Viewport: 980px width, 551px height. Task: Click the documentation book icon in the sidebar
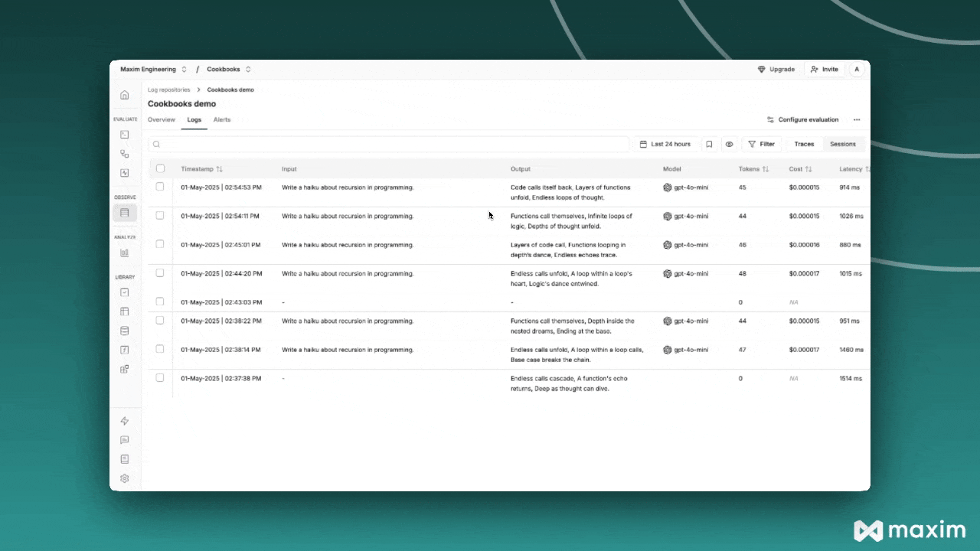(x=125, y=459)
